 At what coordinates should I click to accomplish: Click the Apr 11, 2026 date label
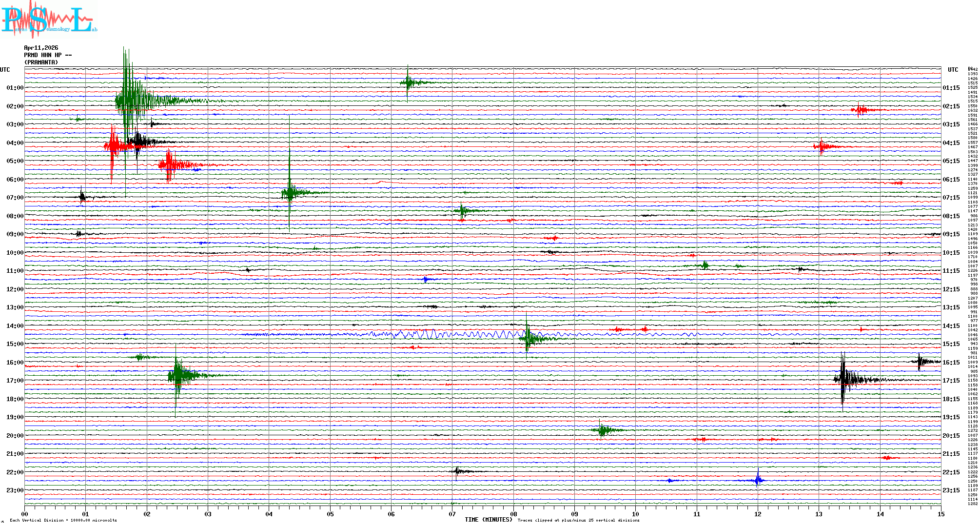point(41,48)
